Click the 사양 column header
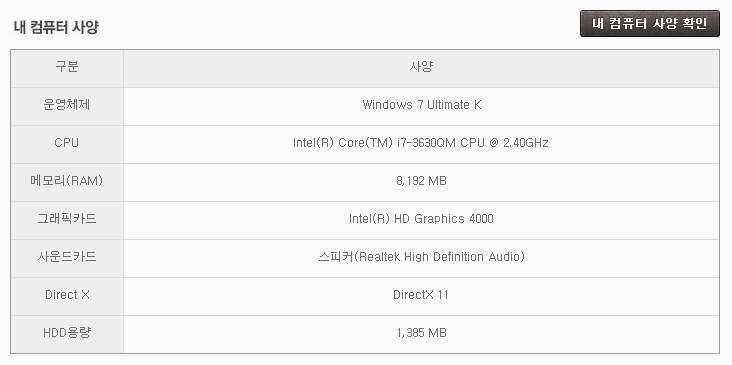The image size is (732, 365). tap(421, 67)
